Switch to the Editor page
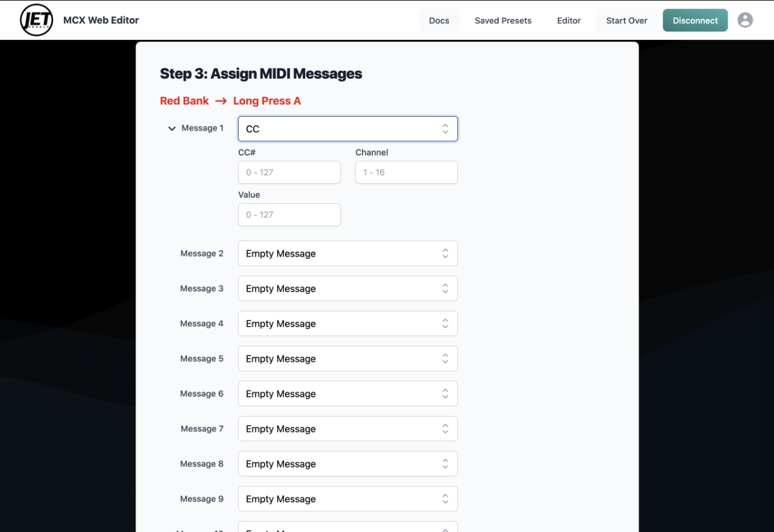The width and height of the screenshot is (774, 532). [569, 21]
